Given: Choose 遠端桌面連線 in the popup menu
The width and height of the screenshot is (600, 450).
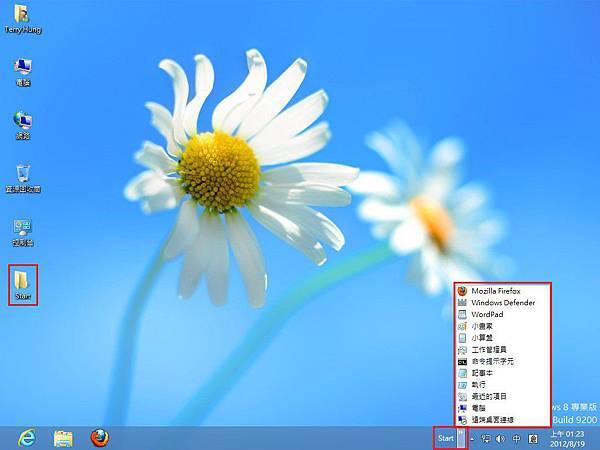Looking at the screenshot, I should tap(503, 420).
